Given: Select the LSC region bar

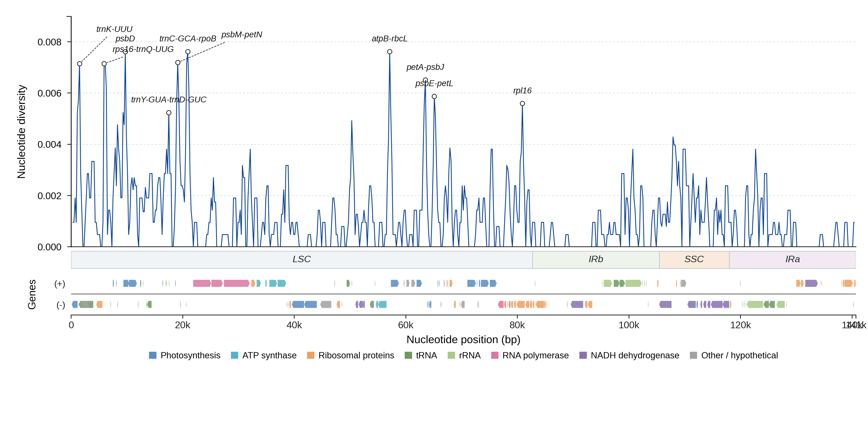Looking at the screenshot, I should pyautogui.click(x=302, y=260).
